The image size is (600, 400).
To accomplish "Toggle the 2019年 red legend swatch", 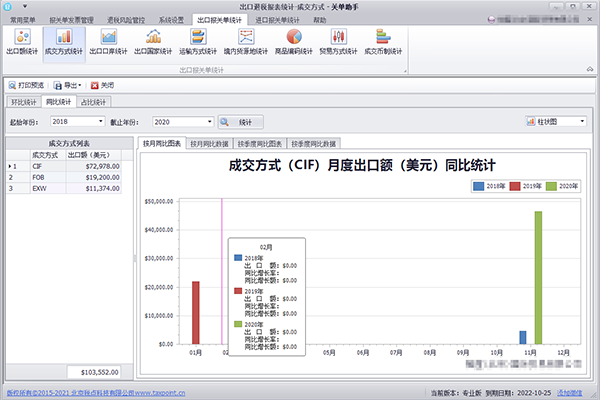I will [x=515, y=186].
